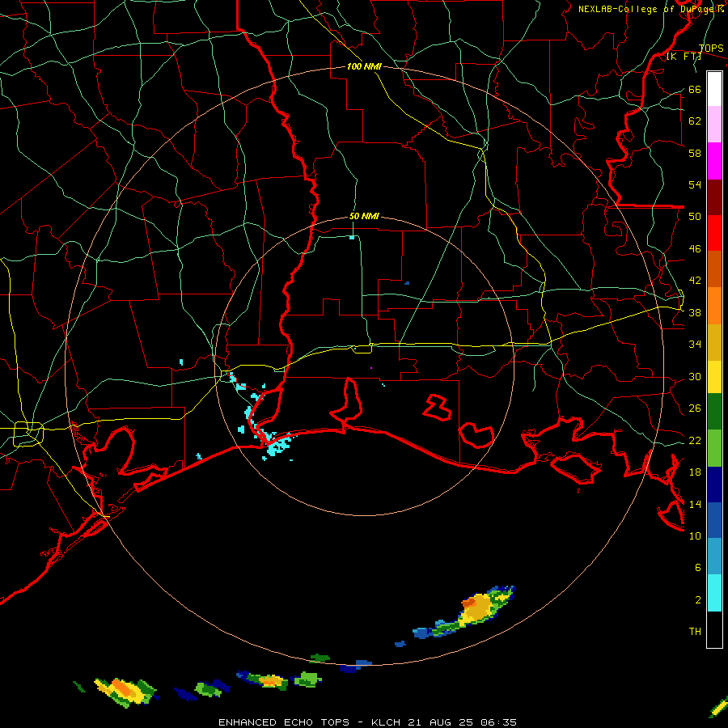Image resolution: width=728 pixels, height=728 pixels.
Task: Click the "10" legend value
Action: pos(695,536)
